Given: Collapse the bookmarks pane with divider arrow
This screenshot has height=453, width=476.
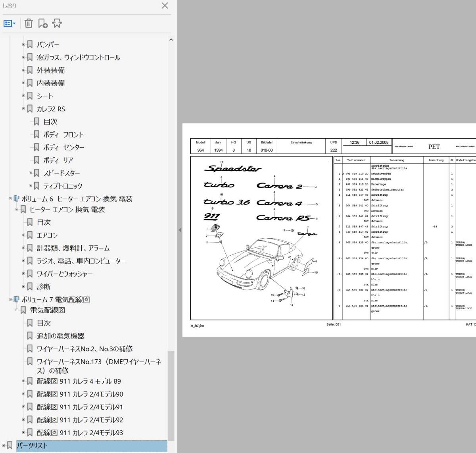Looking at the screenshot, I should tap(180, 230).
